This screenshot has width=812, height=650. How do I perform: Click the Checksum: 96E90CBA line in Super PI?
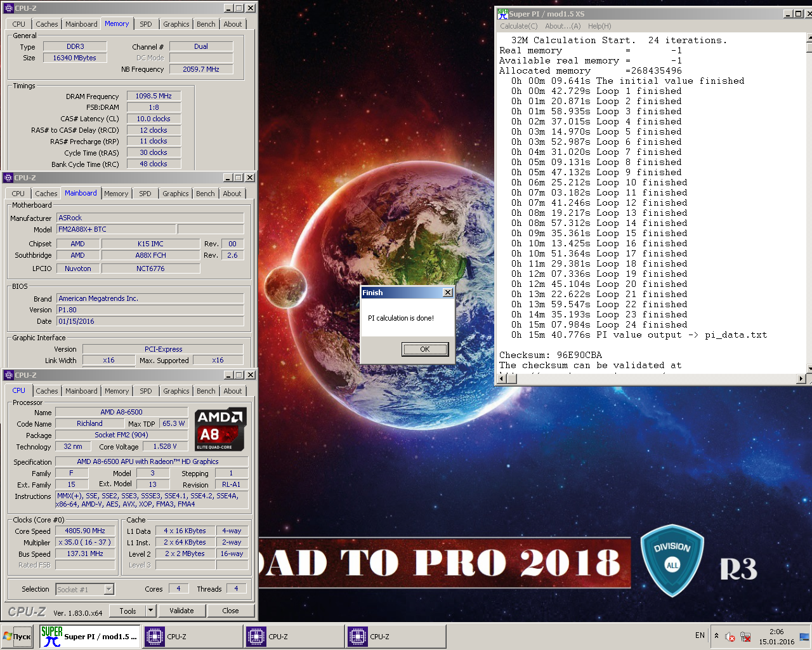click(x=551, y=355)
